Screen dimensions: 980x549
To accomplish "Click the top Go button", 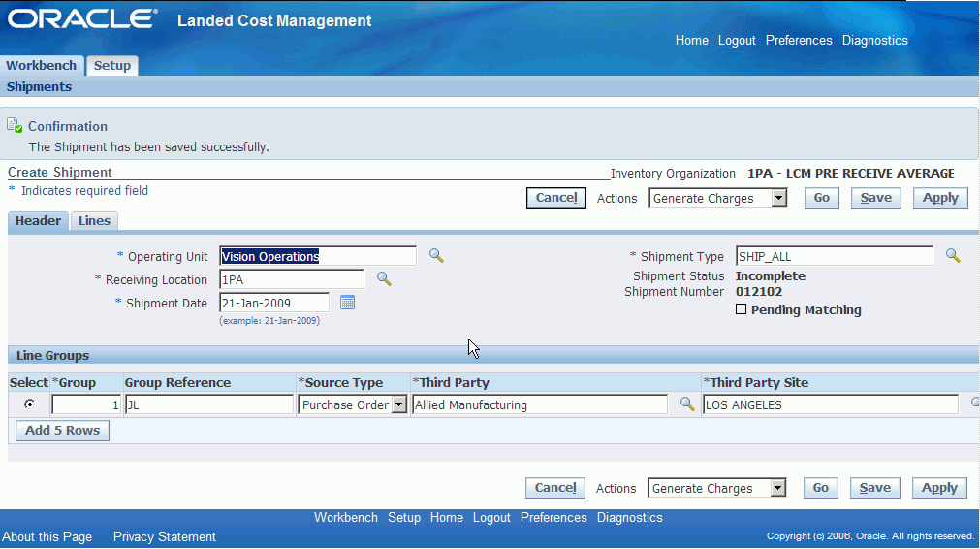I will tap(821, 198).
